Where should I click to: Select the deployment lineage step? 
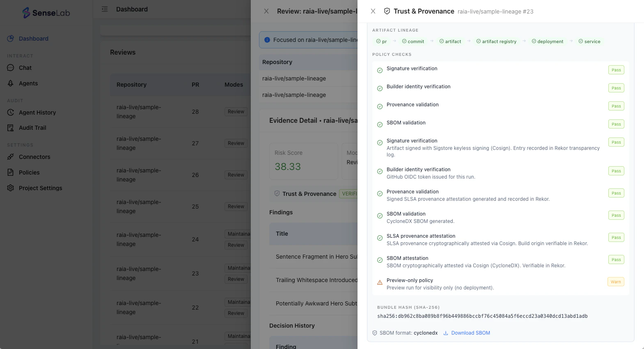(x=548, y=41)
